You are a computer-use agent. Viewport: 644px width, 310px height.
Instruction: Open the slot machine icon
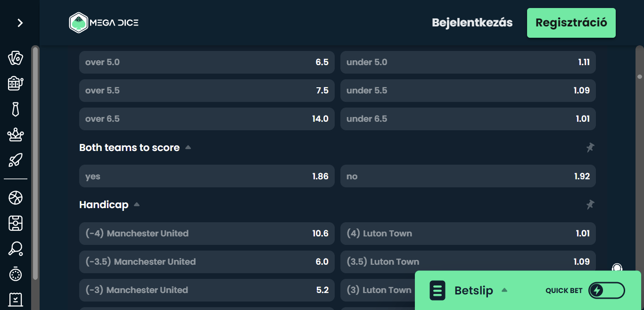tap(16, 84)
